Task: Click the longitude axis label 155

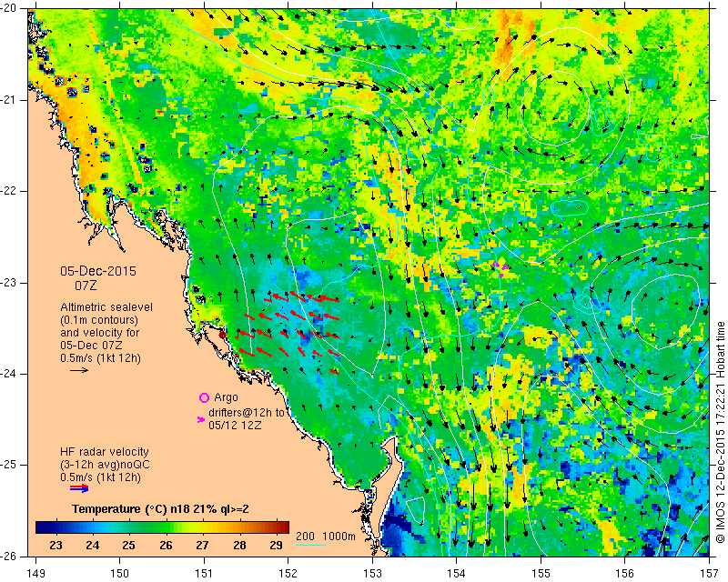Action: (x=541, y=574)
